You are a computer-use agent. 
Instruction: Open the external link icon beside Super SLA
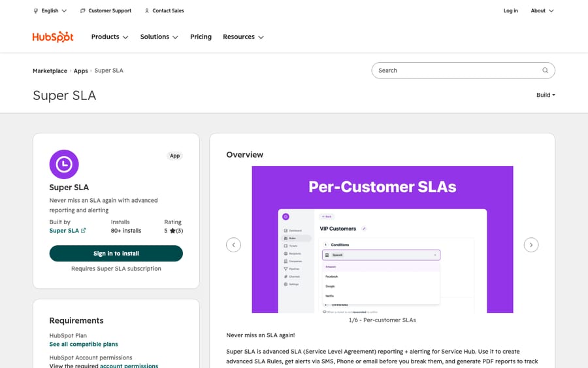pyautogui.click(x=83, y=230)
